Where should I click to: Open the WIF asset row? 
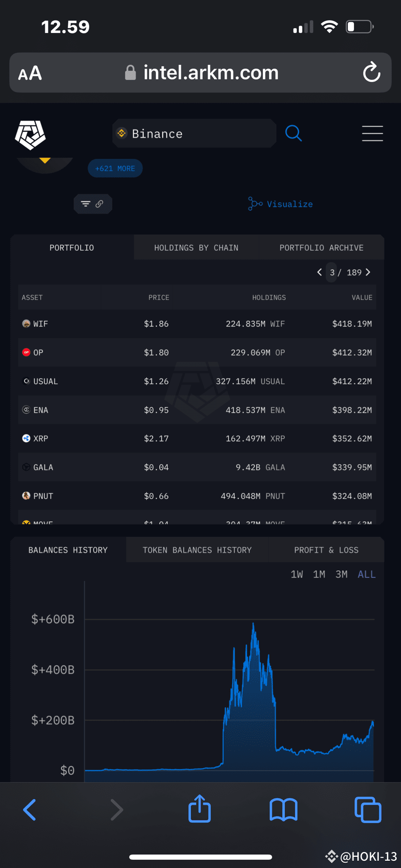pos(197,324)
